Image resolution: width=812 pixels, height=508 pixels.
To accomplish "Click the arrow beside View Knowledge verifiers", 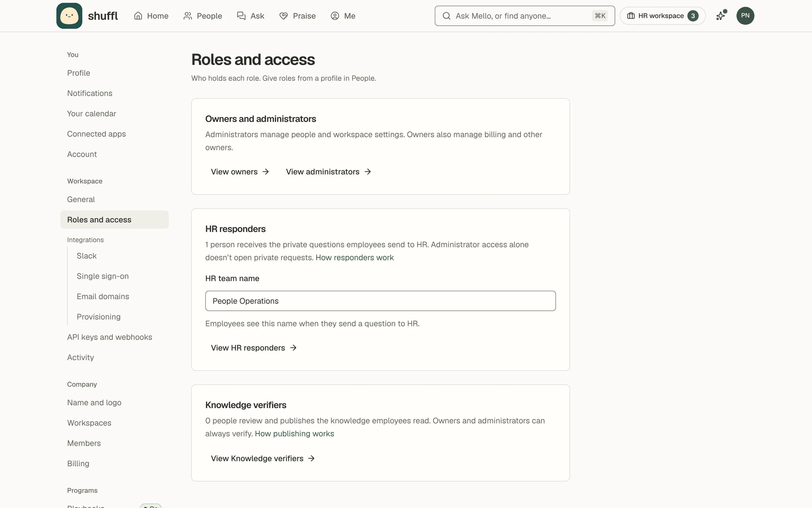I will click(x=311, y=458).
